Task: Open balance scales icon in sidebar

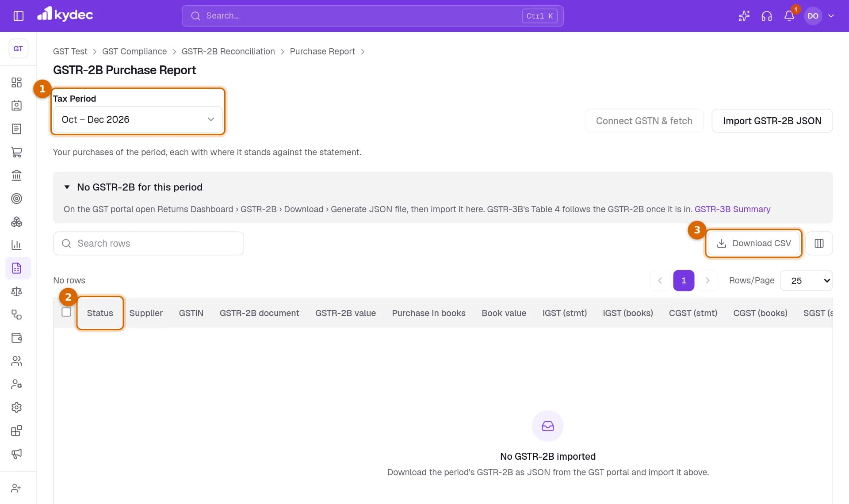Action: click(x=16, y=291)
